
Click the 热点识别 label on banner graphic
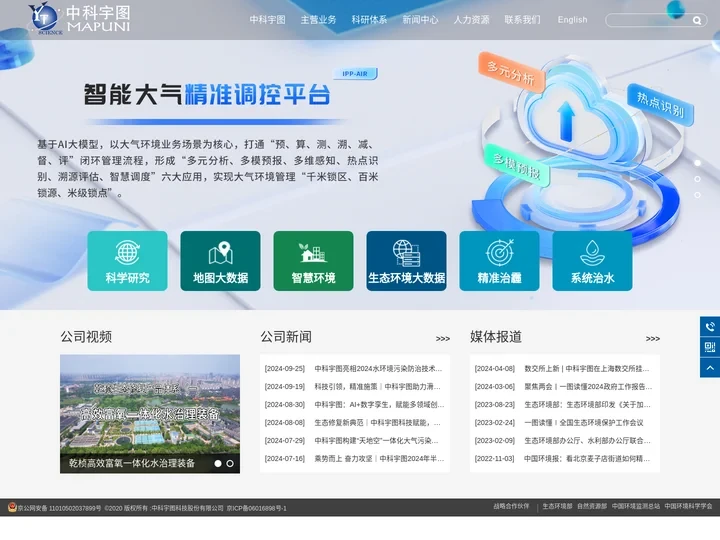pyautogui.click(x=660, y=104)
